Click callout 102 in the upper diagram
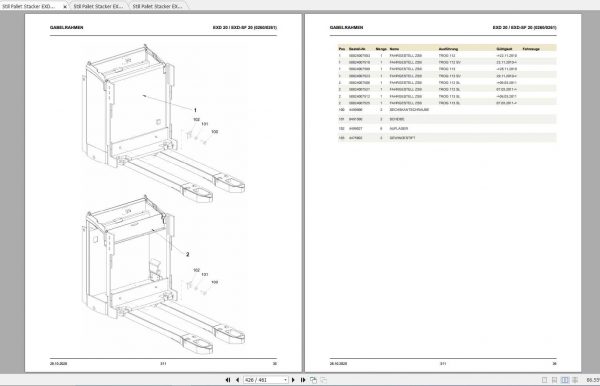Viewport: 600px width, 386px height. tap(196, 120)
